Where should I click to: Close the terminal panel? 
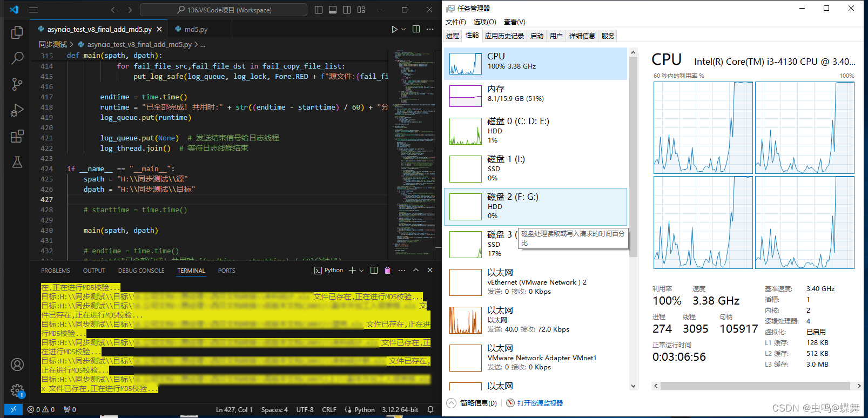(x=430, y=270)
